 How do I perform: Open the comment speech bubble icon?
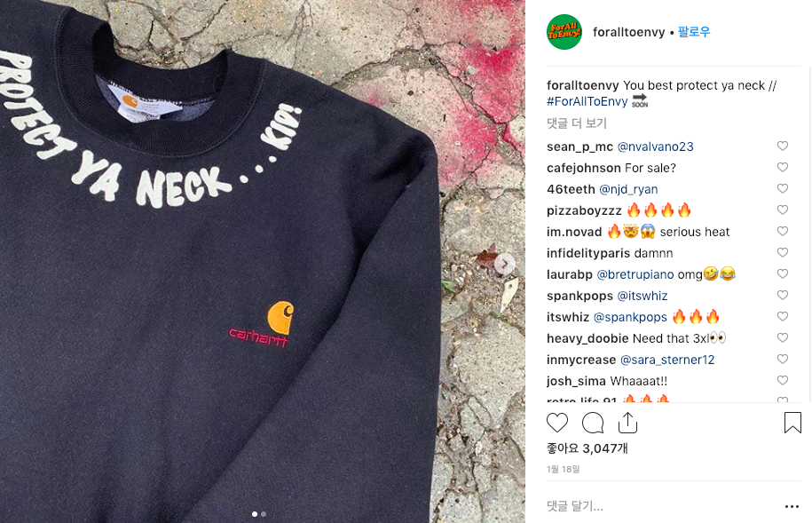[x=593, y=423]
